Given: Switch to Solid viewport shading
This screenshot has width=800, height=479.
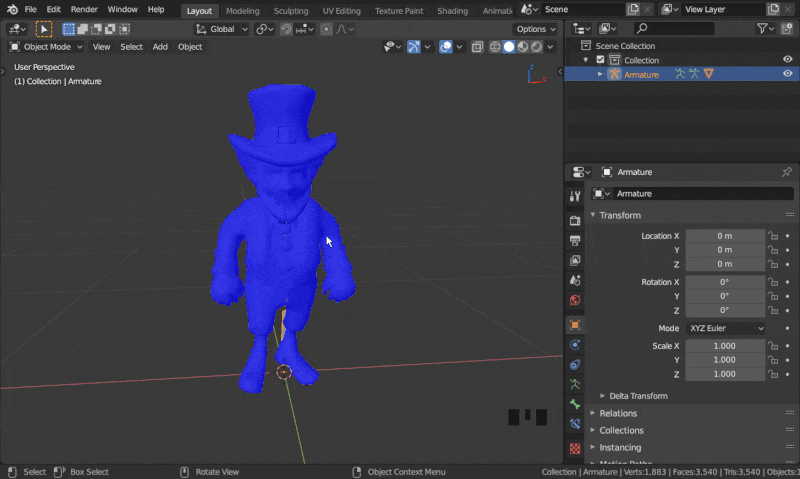Looking at the screenshot, I should [x=509, y=47].
